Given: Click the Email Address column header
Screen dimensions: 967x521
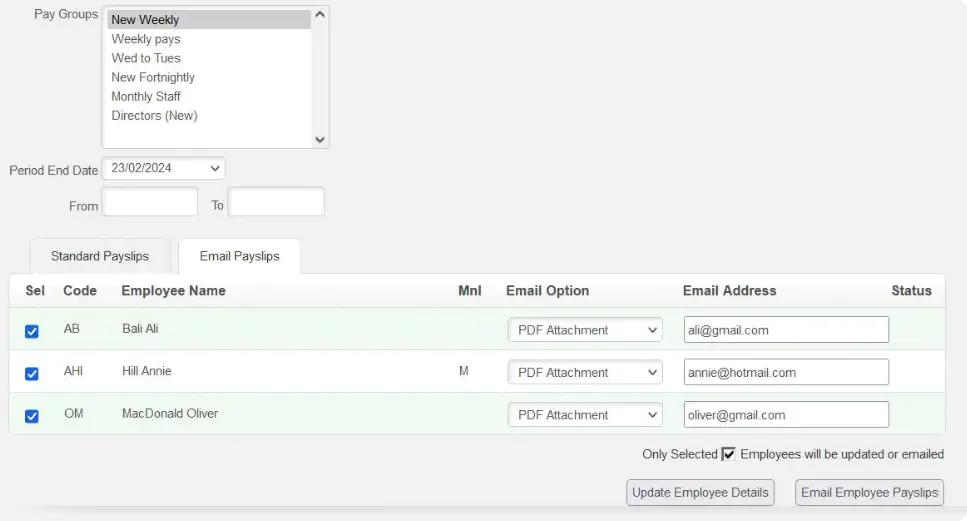Looking at the screenshot, I should [730, 291].
